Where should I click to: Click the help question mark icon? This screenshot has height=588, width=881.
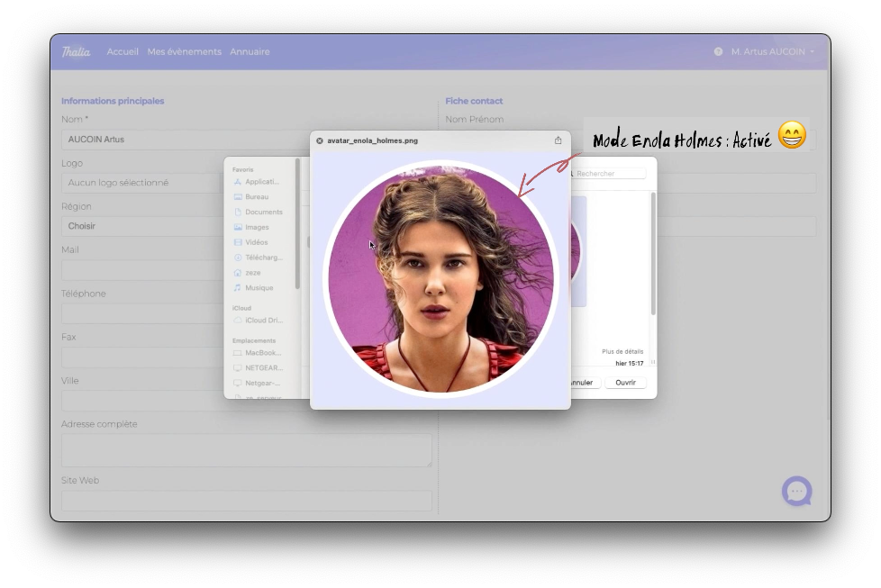[718, 52]
